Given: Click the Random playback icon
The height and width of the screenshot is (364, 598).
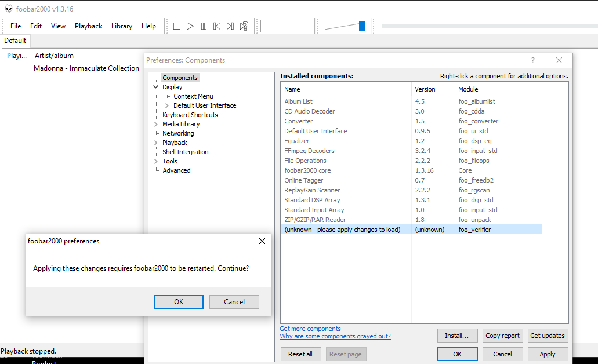Looking at the screenshot, I should (244, 26).
